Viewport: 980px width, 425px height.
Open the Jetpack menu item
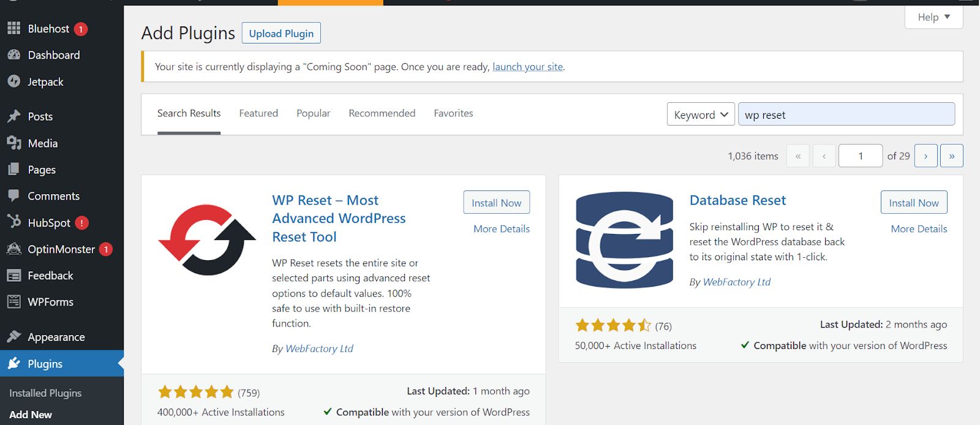coord(62,81)
